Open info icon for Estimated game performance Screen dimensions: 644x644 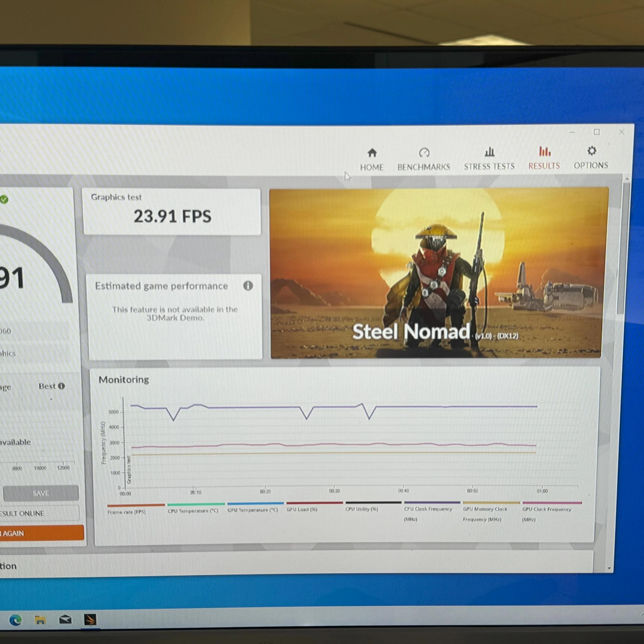248,286
